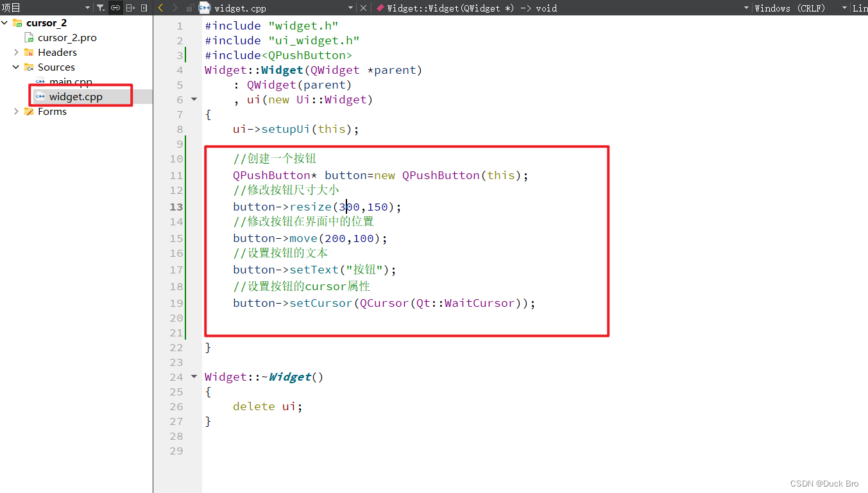
Task: Filter files in the project tree
Action: pos(99,8)
